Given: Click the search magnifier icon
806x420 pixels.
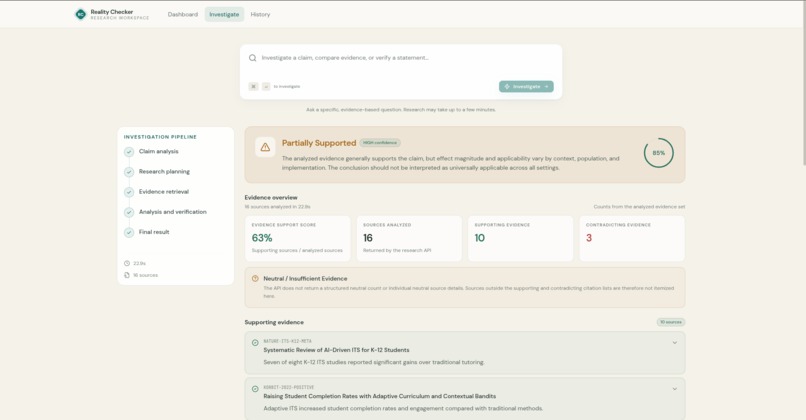Looking at the screenshot, I should tap(252, 58).
